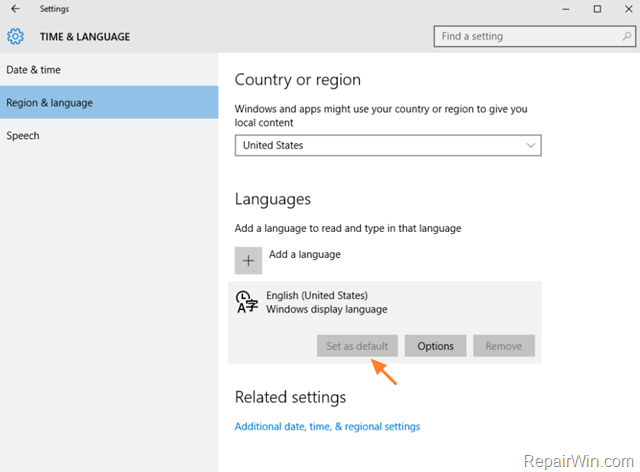Click the plus icon to add language
Viewport: 640px width, 472px height.
(x=248, y=260)
